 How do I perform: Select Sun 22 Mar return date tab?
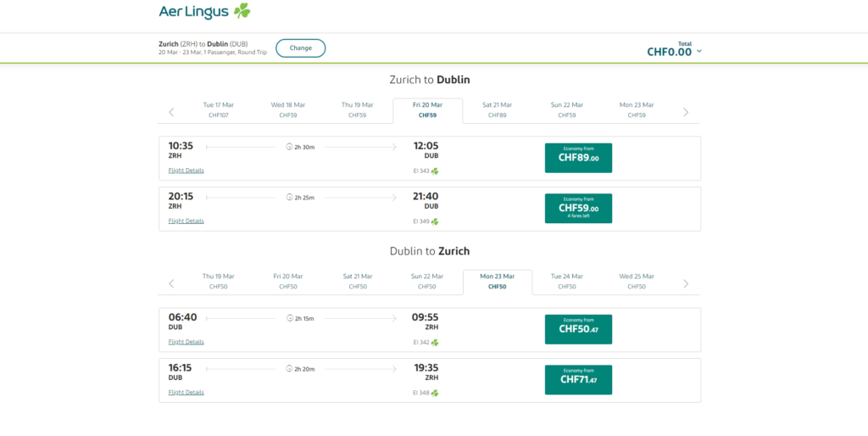coord(427,281)
